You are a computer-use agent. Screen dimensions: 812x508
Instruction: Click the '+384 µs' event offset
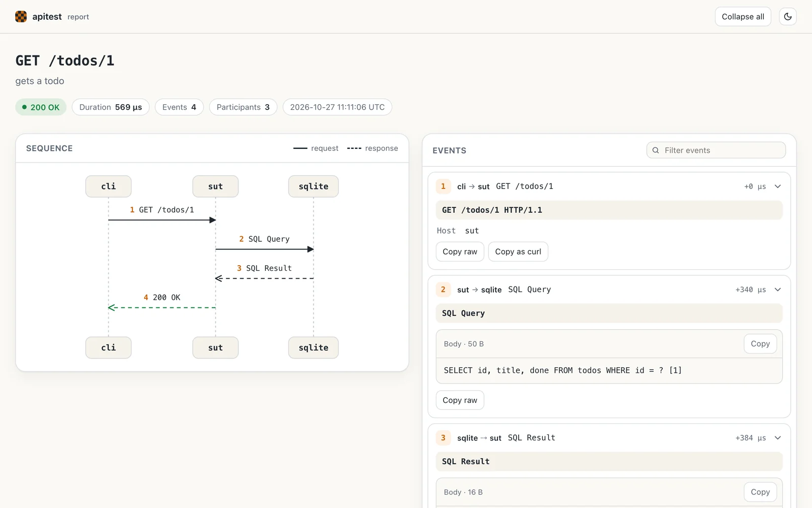click(x=751, y=438)
